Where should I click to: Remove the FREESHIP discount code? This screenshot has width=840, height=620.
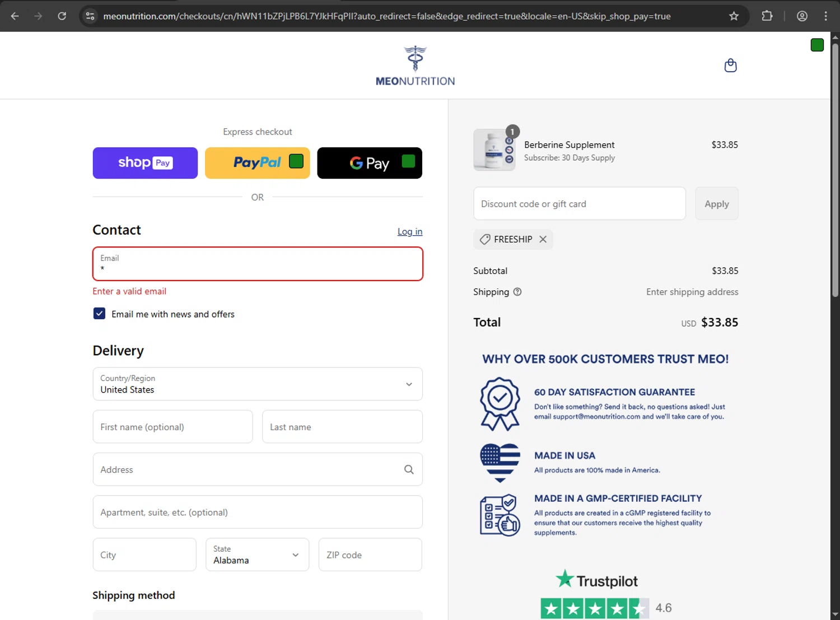point(543,239)
